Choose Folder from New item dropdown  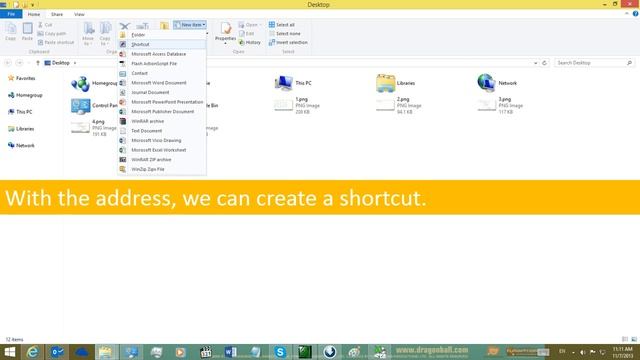[162, 35]
